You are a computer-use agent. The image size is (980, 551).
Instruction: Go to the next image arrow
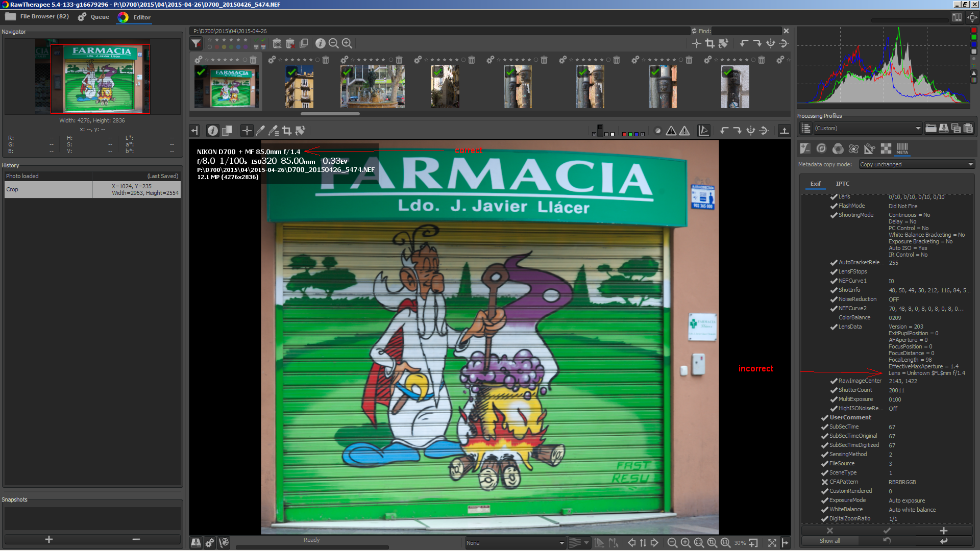(x=654, y=543)
